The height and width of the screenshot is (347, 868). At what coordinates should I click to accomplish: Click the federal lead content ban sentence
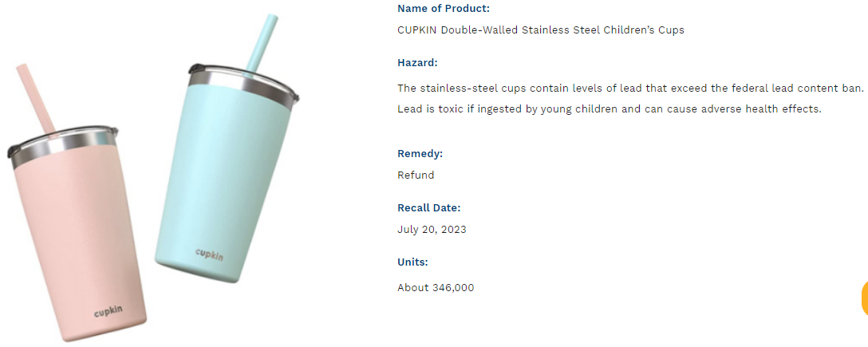coord(630,87)
